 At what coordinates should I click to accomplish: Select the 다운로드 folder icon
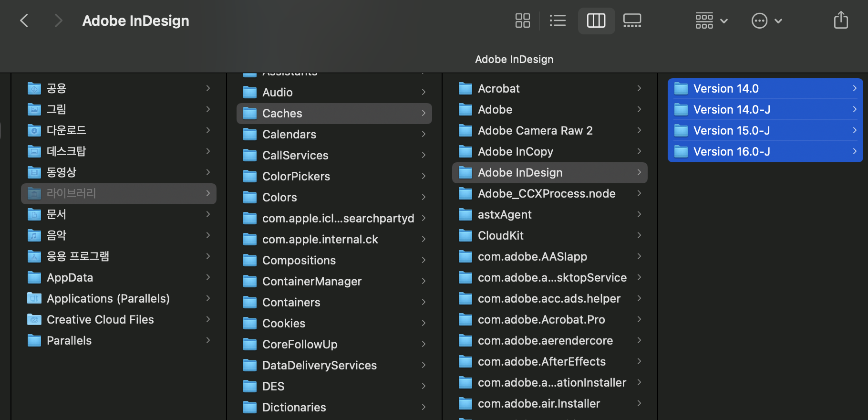click(x=34, y=130)
